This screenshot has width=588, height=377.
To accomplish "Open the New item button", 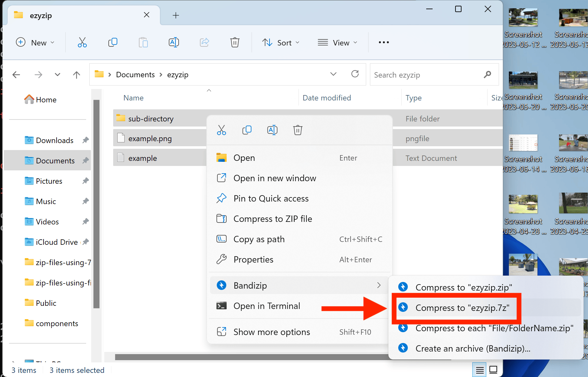I will pos(35,42).
